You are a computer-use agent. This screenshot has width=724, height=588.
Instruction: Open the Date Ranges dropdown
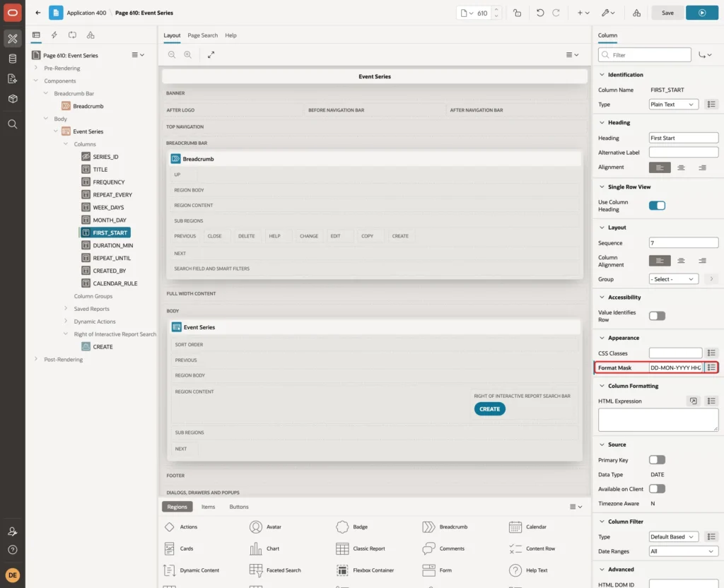pyautogui.click(x=684, y=551)
